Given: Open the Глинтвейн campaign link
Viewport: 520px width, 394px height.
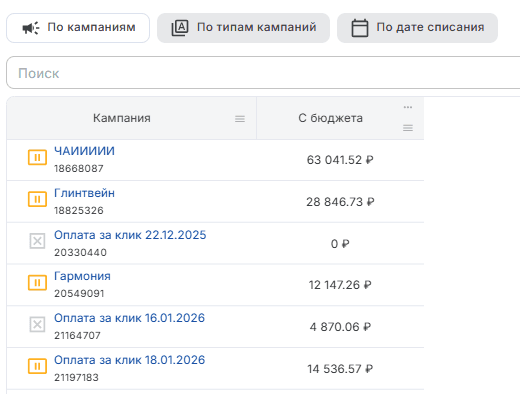Looking at the screenshot, I should [84, 193].
